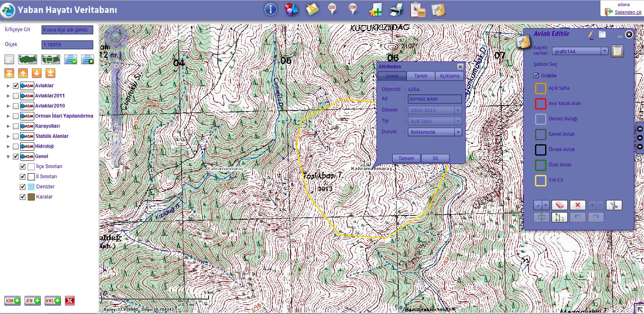Move layer up with orange up arrow

click(x=23, y=73)
